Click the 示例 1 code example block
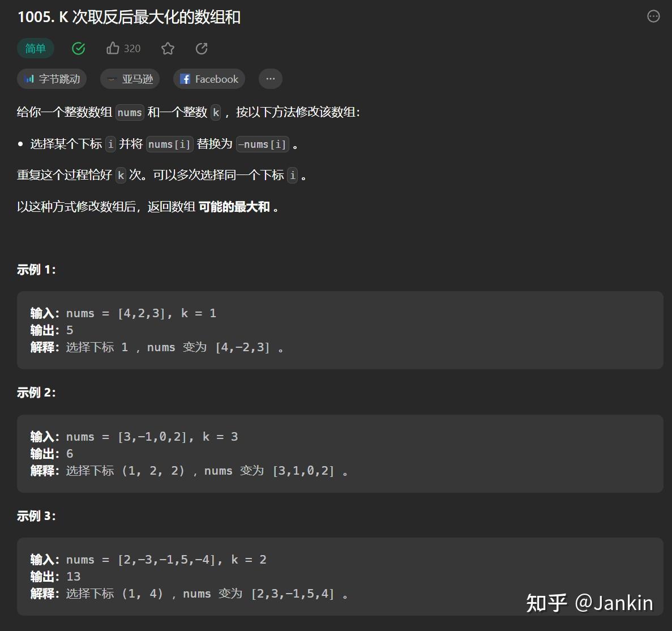This screenshot has height=631, width=672. pyautogui.click(x=340, y=330)
